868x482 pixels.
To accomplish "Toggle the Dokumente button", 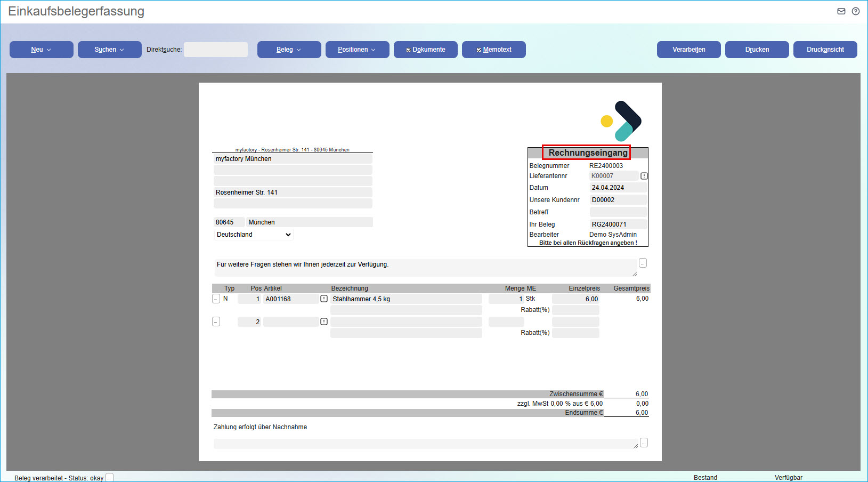I will [x=426, y=50].
